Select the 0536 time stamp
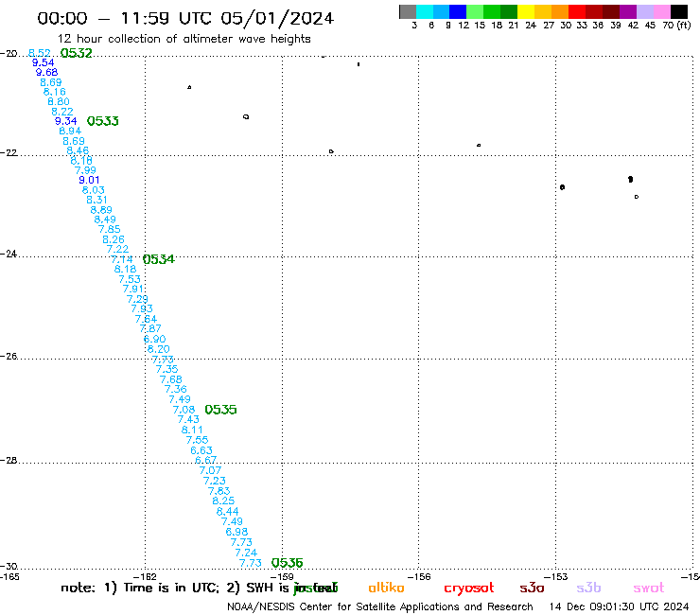Image resolution: width=700 pixels, height=615 pixels. 287,563
